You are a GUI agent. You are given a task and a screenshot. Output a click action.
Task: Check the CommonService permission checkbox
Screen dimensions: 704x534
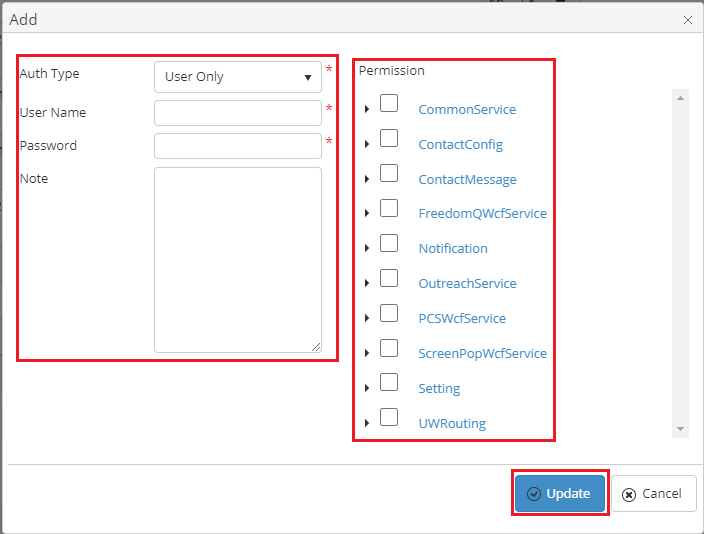(389, 104)
